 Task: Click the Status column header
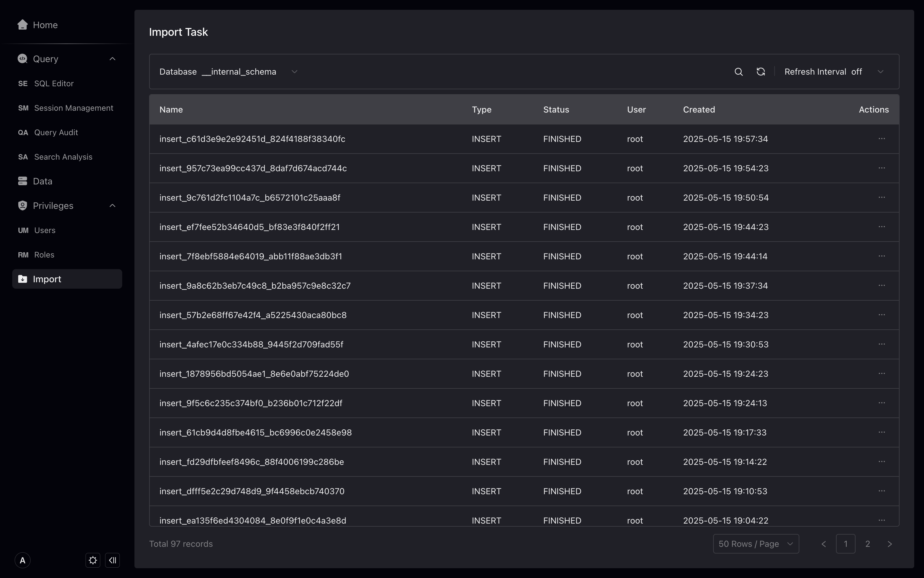tap(556, 110)
